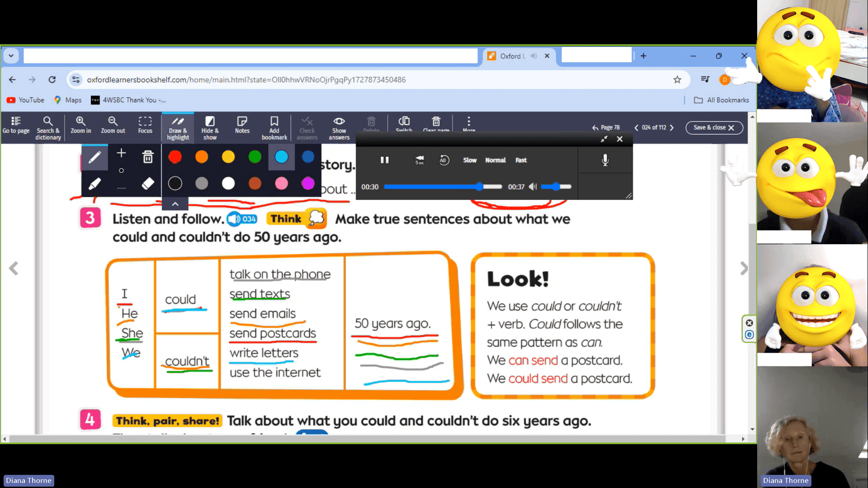Open a new browser tab
The width and height of the screenshot is (868, 488).
coord(643,56)
